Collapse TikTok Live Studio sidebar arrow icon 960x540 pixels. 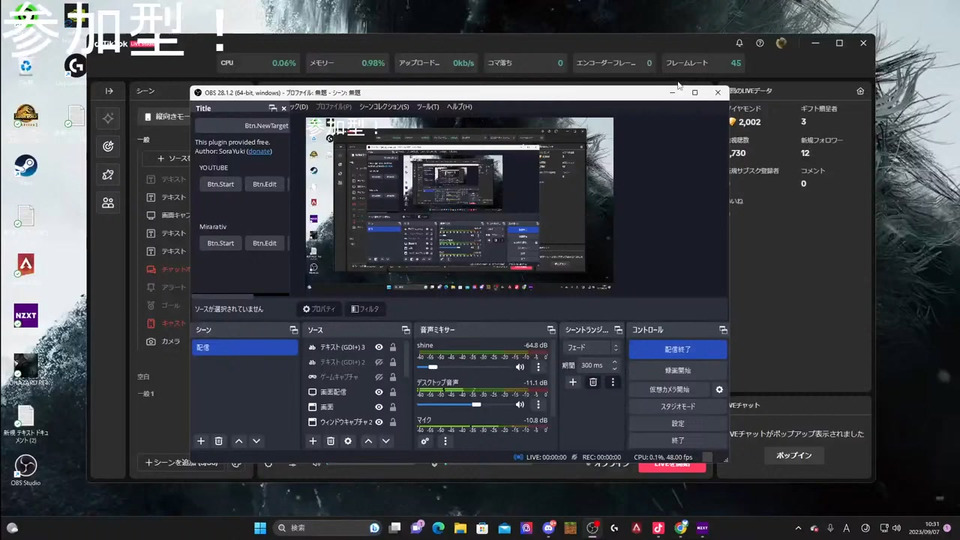(x=109, y=91)
